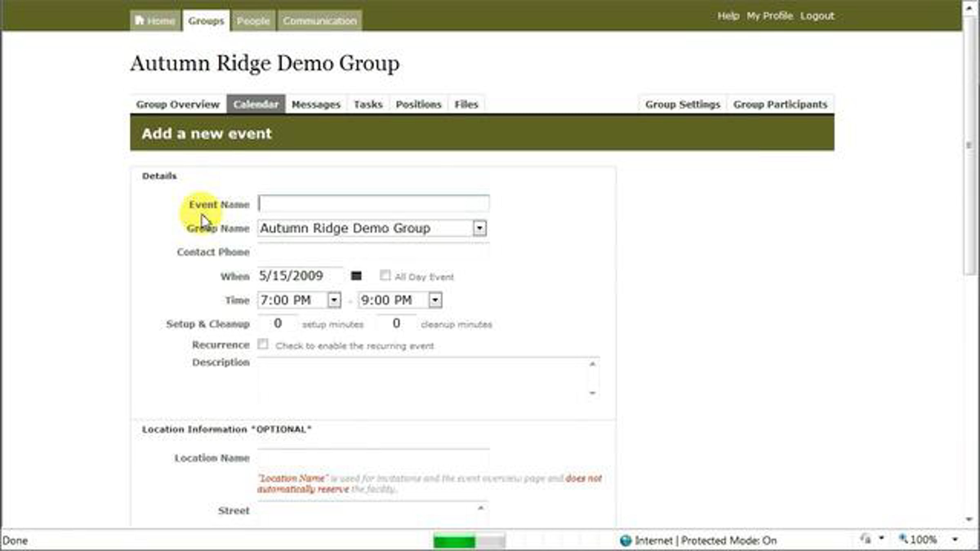Switch to the Groups tab
Viewport: 980px width, 551px height.
pyautogui.click(x=206, y=20)
